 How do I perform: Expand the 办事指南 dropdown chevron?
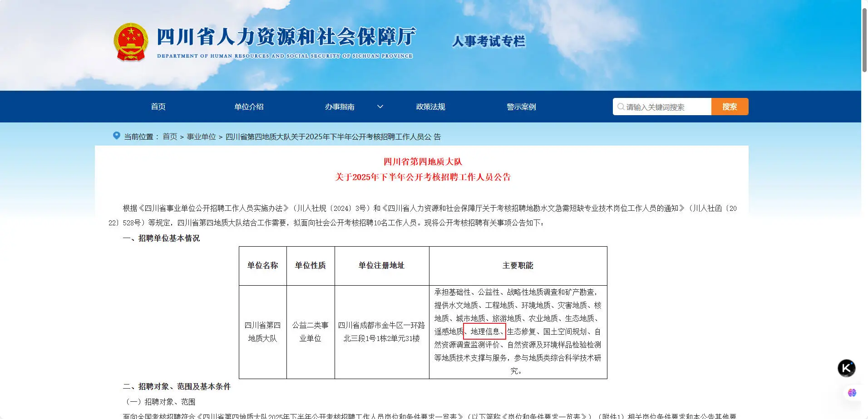pyautogui.click(x=380, y=107)
